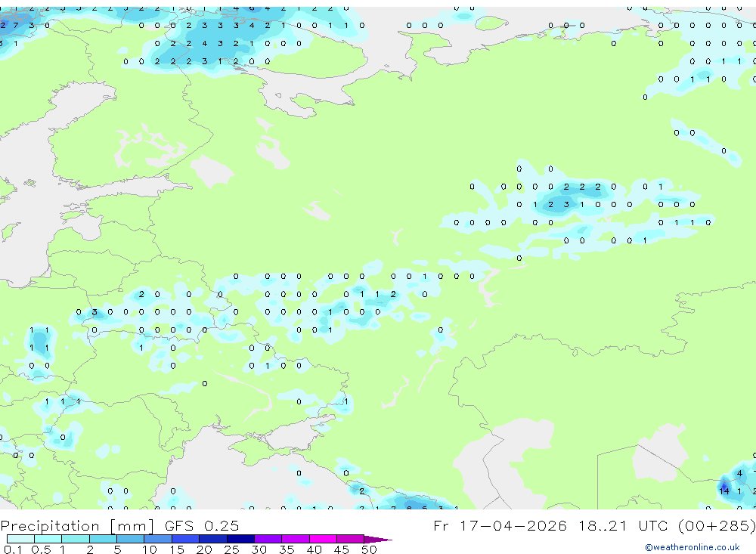Pick the lightest cyan 0.1–0.5 legend swatch
Image resolution: width=756 pixels, height=554 pixels.
20,539
